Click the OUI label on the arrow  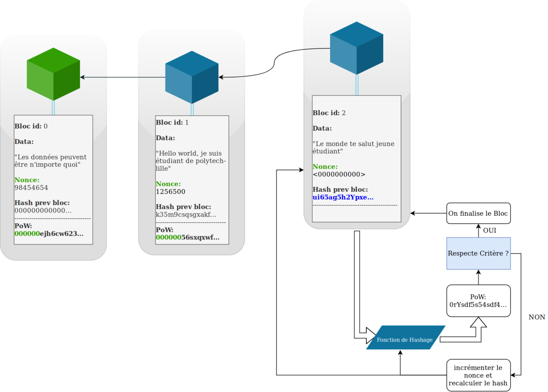click(x=489, y=230)
